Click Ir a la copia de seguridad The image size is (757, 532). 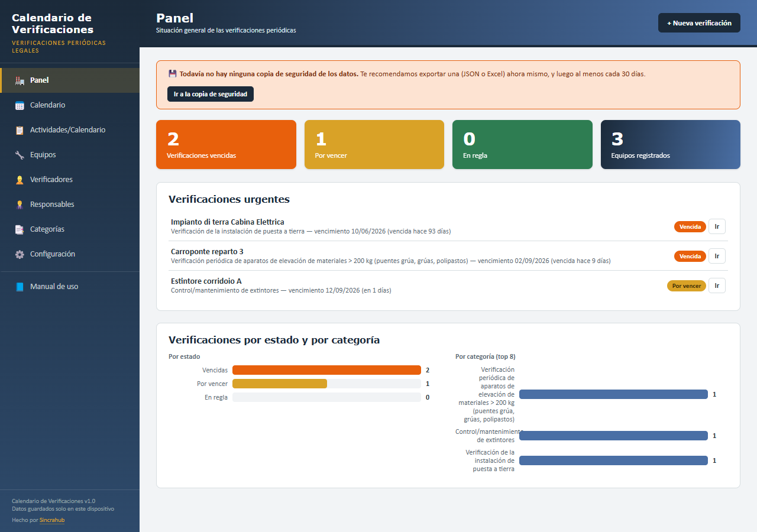(x=211, y=94)
